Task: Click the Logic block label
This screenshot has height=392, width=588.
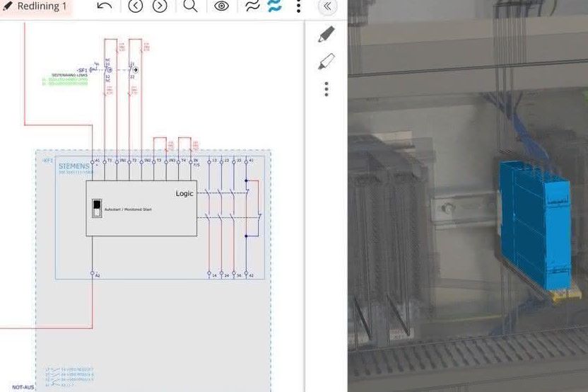Action: 184,193
